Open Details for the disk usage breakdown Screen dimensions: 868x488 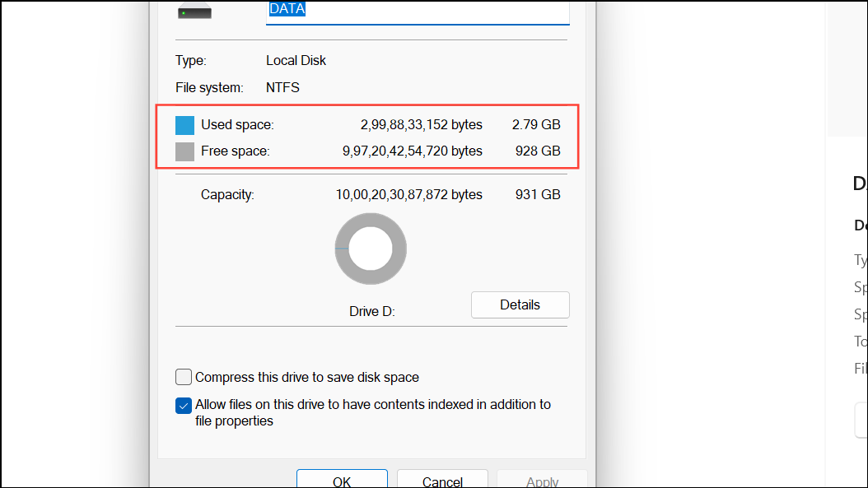click(x=520, y=304)
